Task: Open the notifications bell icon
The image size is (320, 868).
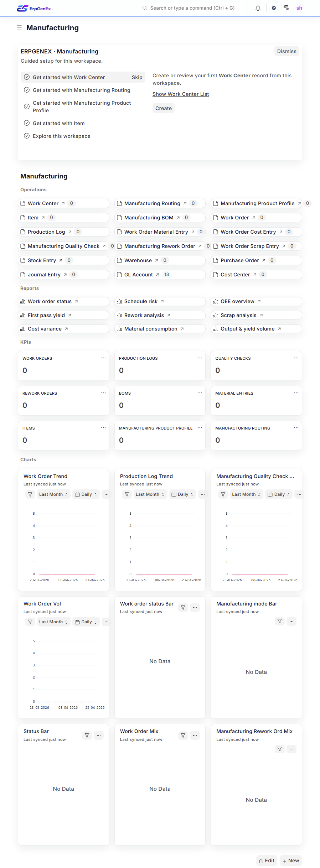Action: tap(258, 8)
